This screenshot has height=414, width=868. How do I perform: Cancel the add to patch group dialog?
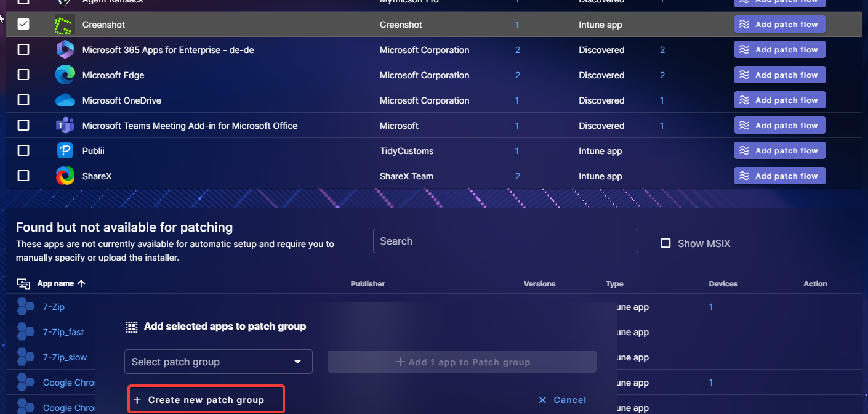[563, 400]
